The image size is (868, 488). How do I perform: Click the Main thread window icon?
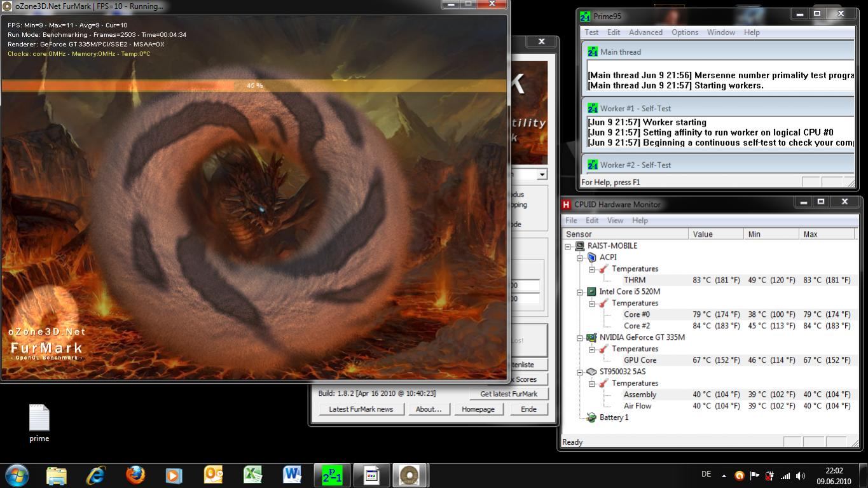593,52
